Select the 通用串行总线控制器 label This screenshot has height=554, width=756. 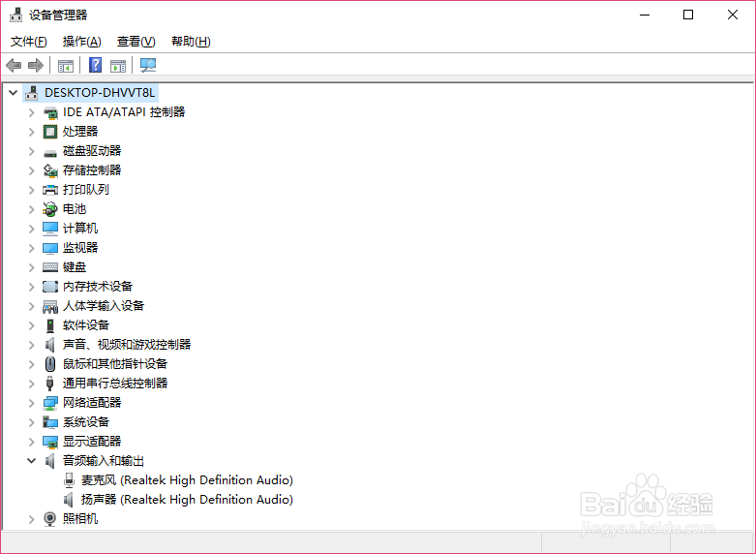tap(115, 384)
